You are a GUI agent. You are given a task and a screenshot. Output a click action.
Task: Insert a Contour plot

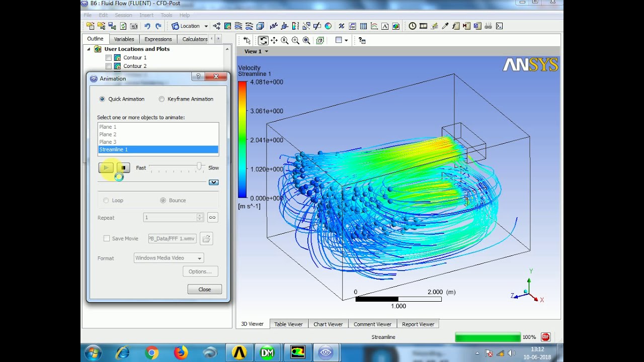tap(227, 26)
